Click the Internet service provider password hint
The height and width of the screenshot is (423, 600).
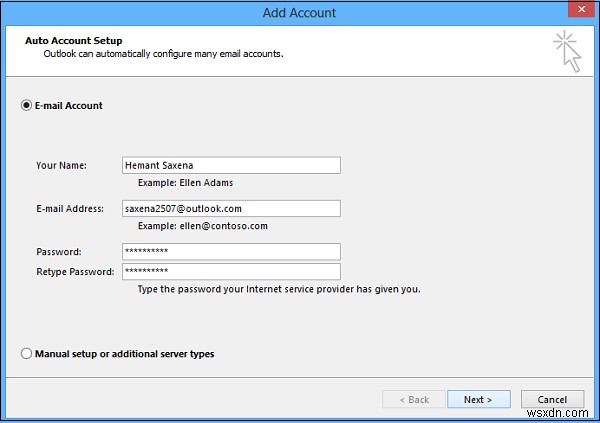click(279, 289)
